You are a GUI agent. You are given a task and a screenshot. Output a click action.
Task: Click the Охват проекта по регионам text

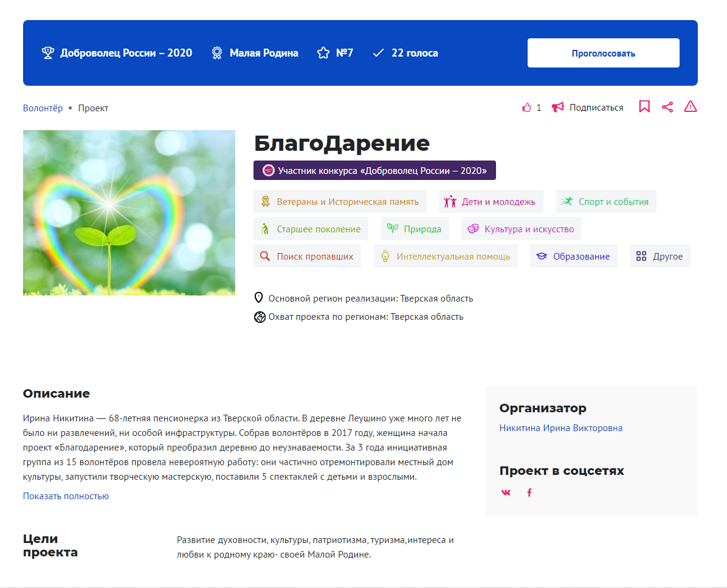coord(366,317)
